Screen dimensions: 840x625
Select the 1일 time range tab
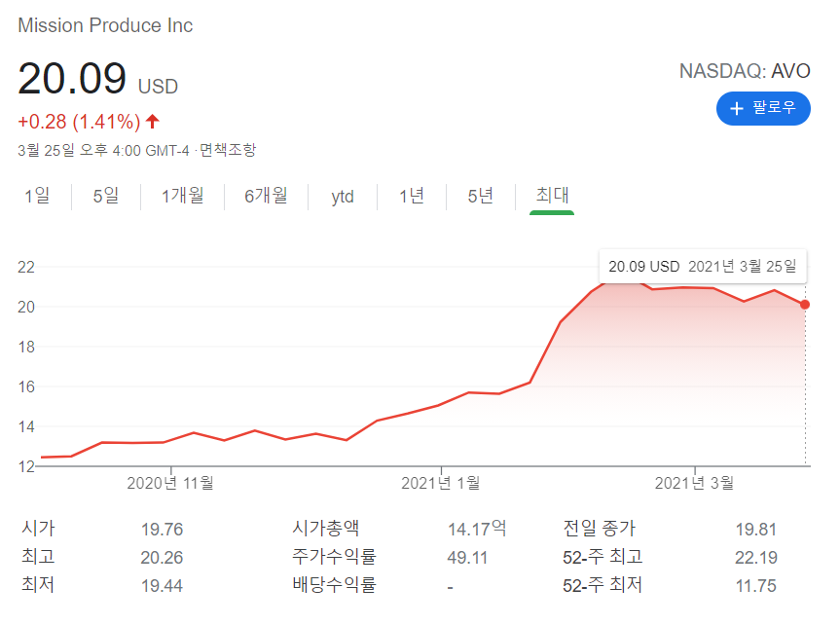(37, 196)
